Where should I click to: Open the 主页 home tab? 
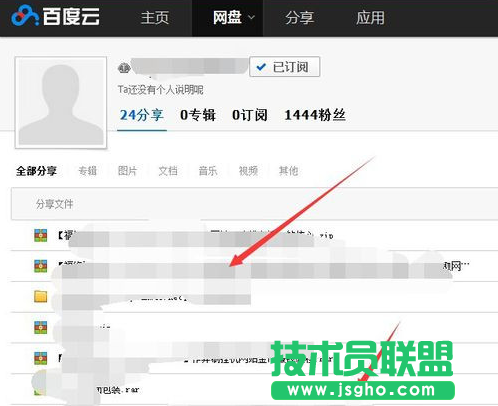tap(155, 18)
